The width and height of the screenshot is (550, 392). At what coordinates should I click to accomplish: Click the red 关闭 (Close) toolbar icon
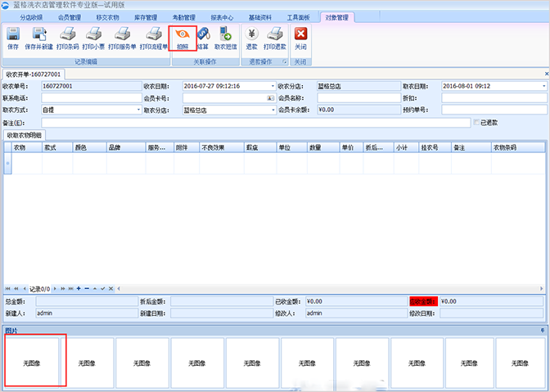pos(300,38)
